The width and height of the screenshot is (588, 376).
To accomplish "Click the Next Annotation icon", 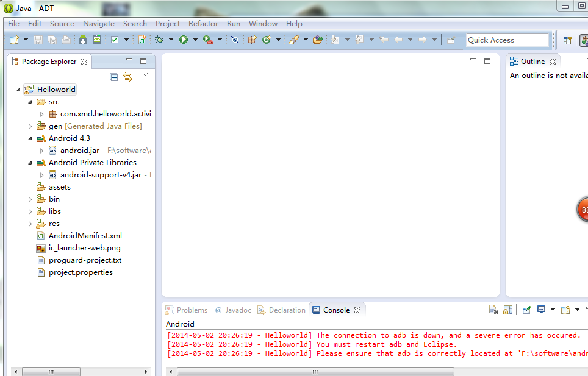I will [335, 40].
